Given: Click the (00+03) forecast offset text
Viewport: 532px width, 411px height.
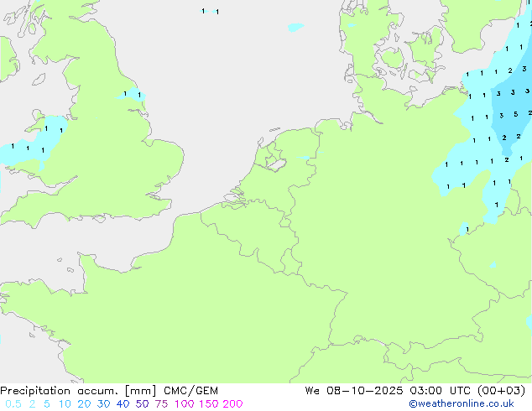Looking at the screenshot, I should point(501,391).
